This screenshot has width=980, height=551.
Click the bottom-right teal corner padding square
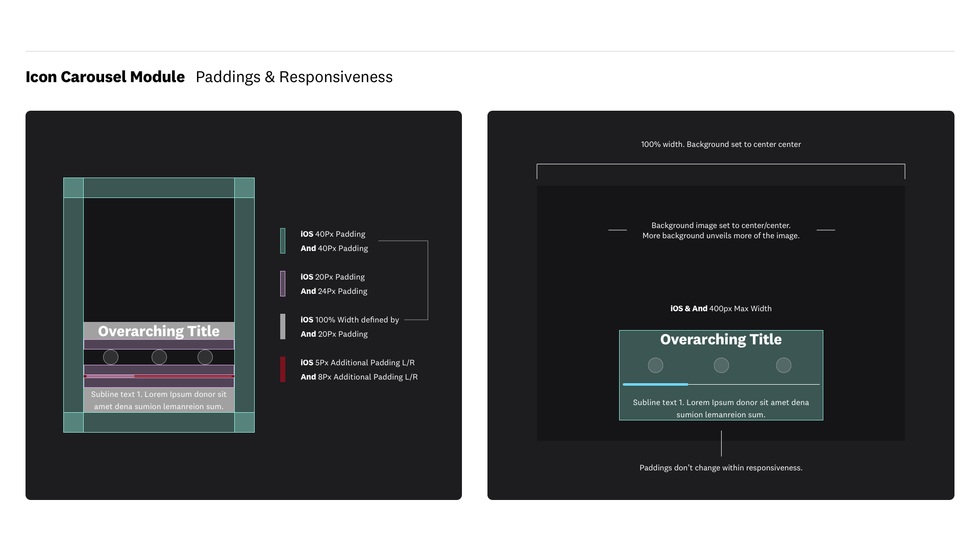244,422
